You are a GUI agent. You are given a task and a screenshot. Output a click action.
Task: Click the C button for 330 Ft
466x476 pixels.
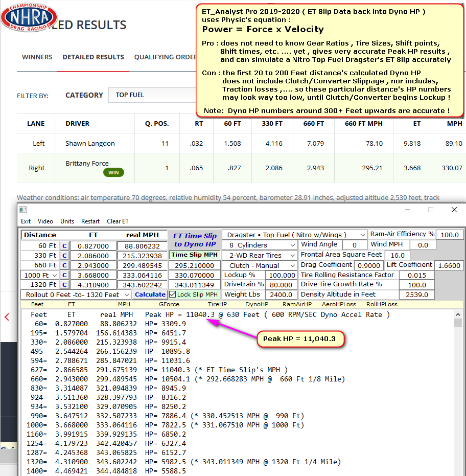click(64, 256)
